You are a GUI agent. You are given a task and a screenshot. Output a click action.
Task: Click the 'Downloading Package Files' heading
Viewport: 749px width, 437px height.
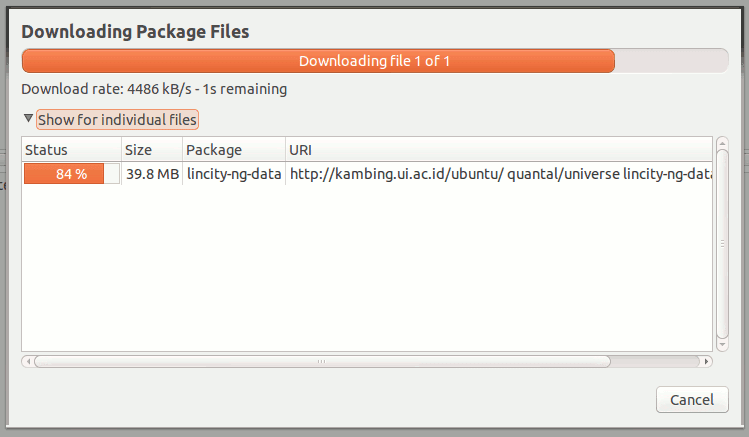pyautogui.click(x=135, y=32)
